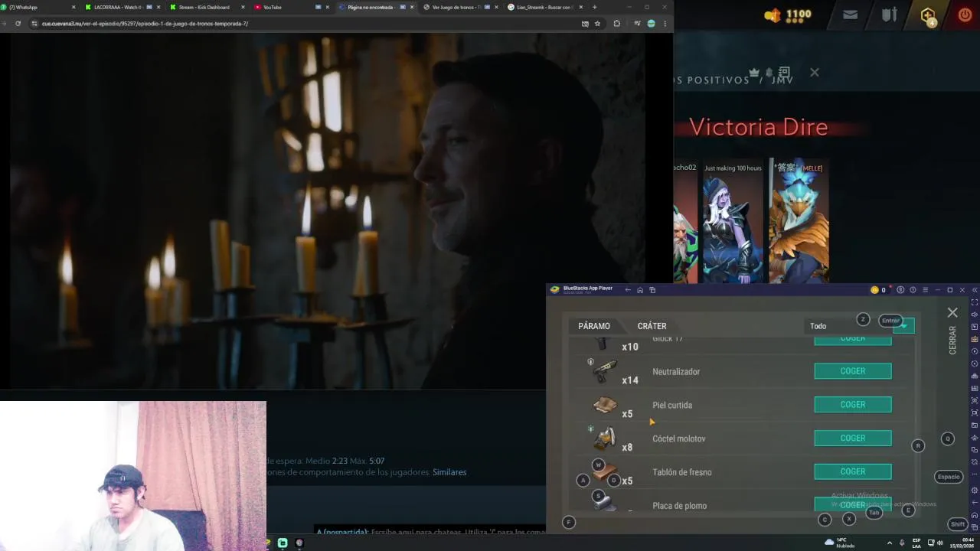
Task: Switch to the PÁRAMO tab
Action: [x=594, y=326]
